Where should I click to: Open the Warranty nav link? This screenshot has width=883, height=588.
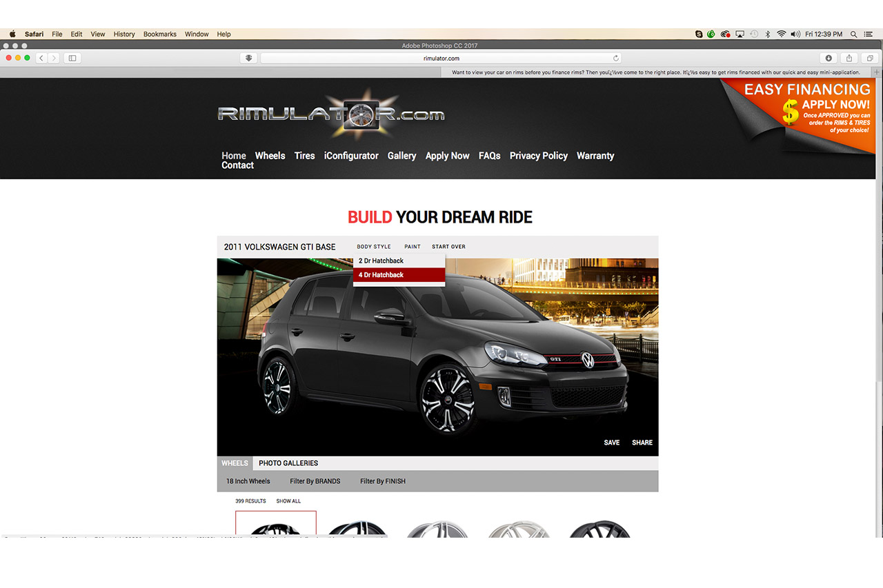click(x=595, y=156)
